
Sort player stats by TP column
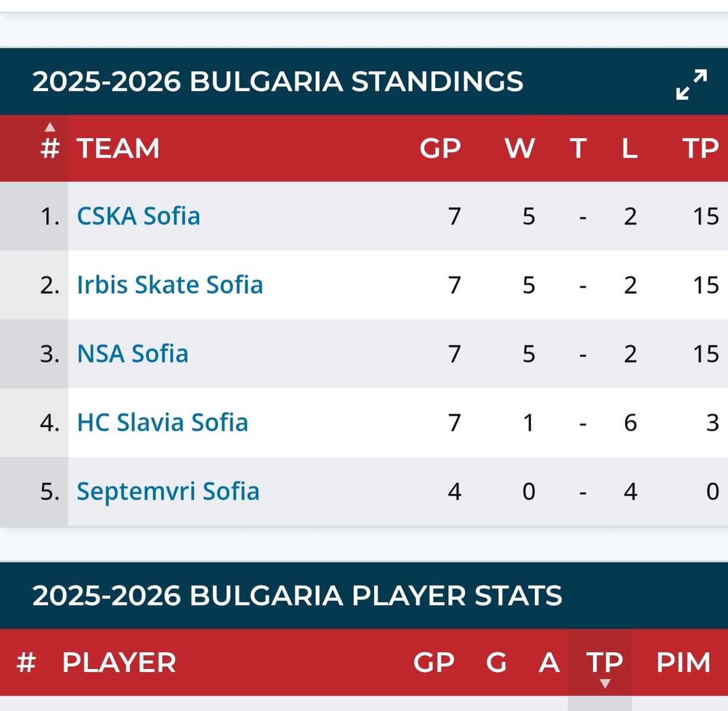point(604,662)
